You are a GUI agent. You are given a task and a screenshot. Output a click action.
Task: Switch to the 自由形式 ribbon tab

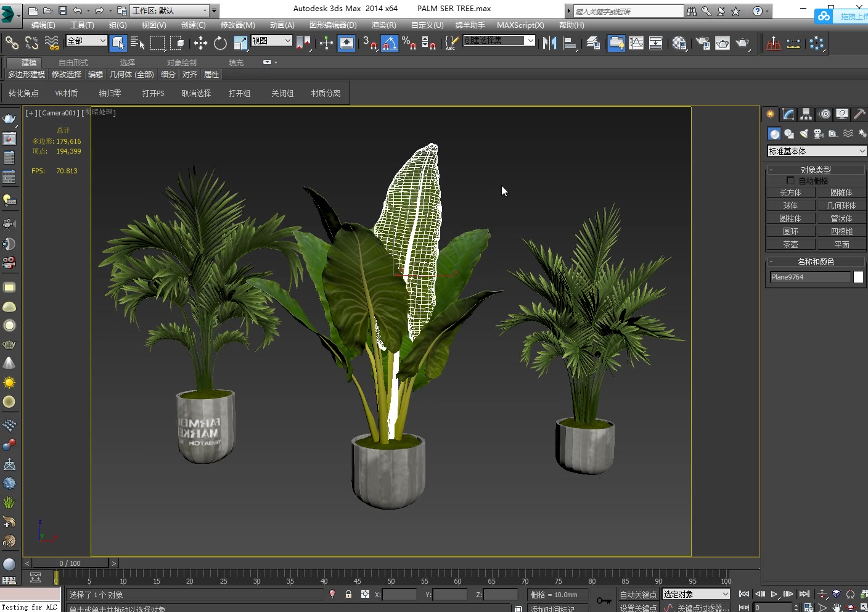tap(73, 63)
